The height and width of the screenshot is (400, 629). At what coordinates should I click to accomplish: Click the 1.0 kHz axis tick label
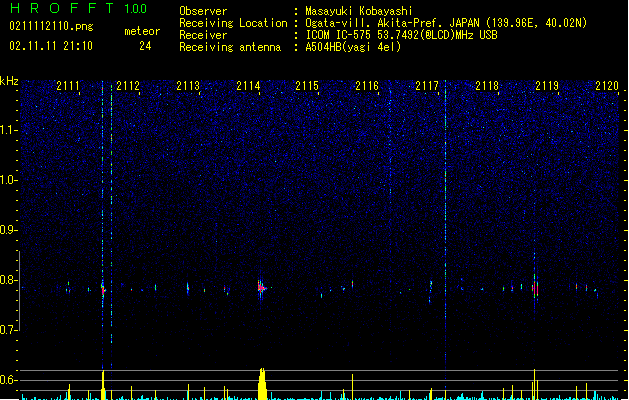[x=8, y=180]
